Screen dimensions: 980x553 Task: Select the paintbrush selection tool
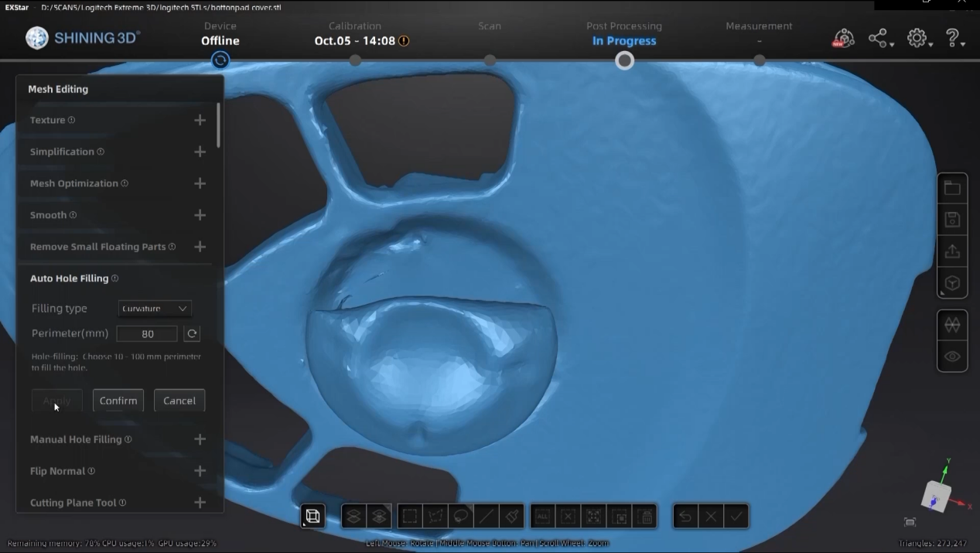click(512, 516)
